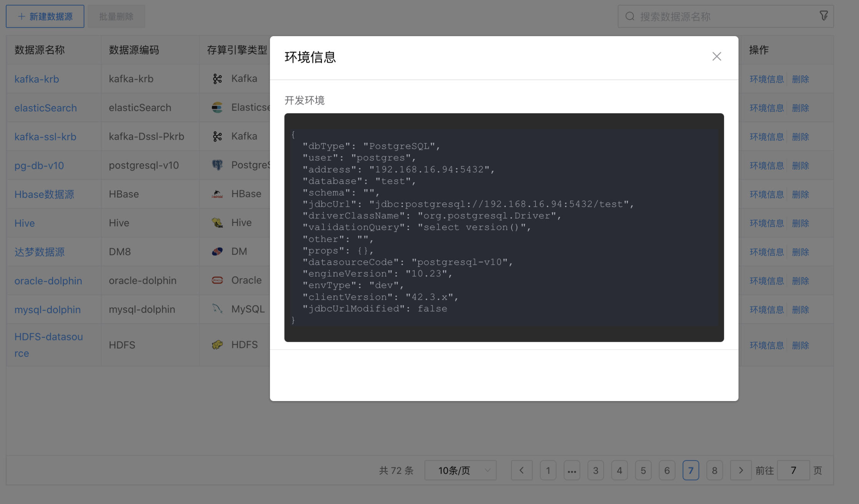Click 新建数据源 button
The image size is (859, 504).
coord(45,16)
